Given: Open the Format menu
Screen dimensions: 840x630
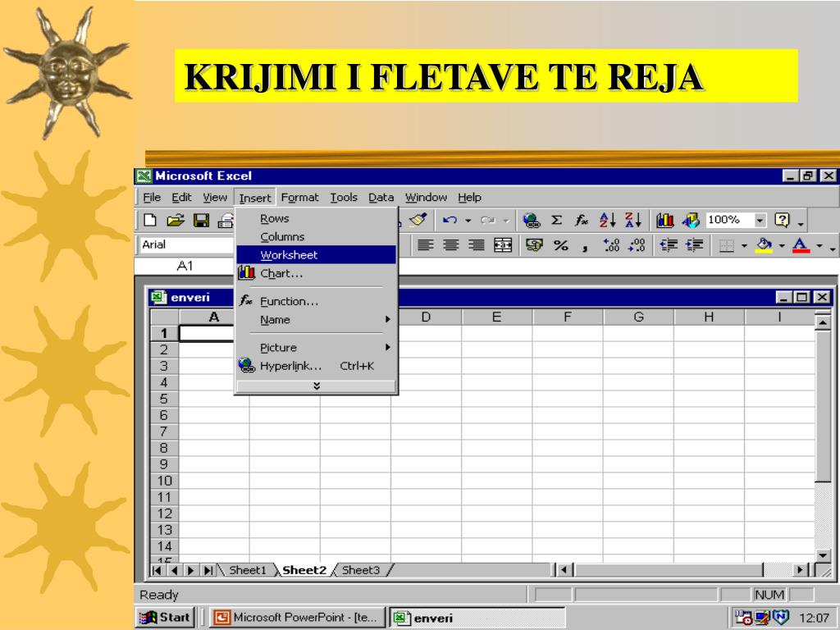Looking at the screenshot, I should click(299, 197).
